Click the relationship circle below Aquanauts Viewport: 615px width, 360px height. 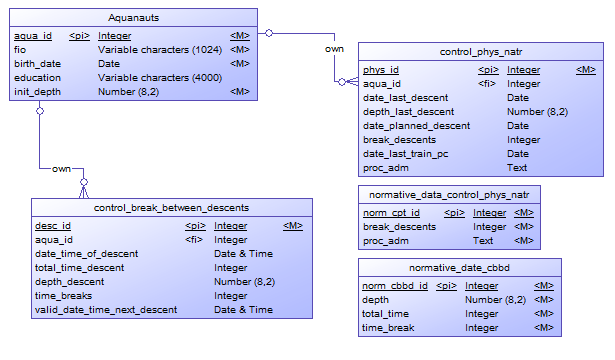point(40,111)
